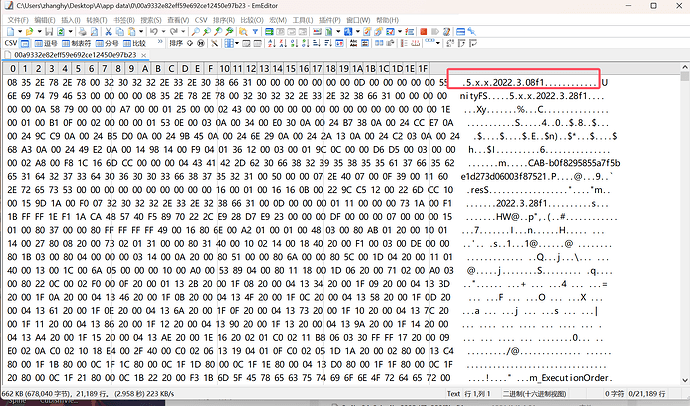Expand CSV toolbar overflow chevron
The image size is (690, 406).
pos(160,42)
